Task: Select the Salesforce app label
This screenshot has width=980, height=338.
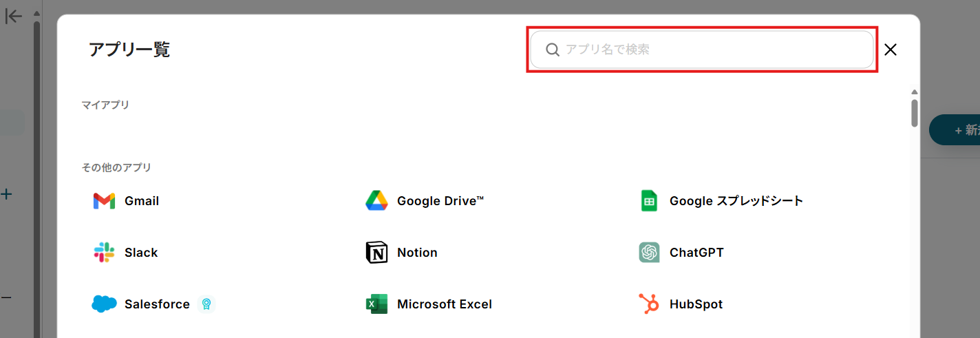Action: [157, 304]
